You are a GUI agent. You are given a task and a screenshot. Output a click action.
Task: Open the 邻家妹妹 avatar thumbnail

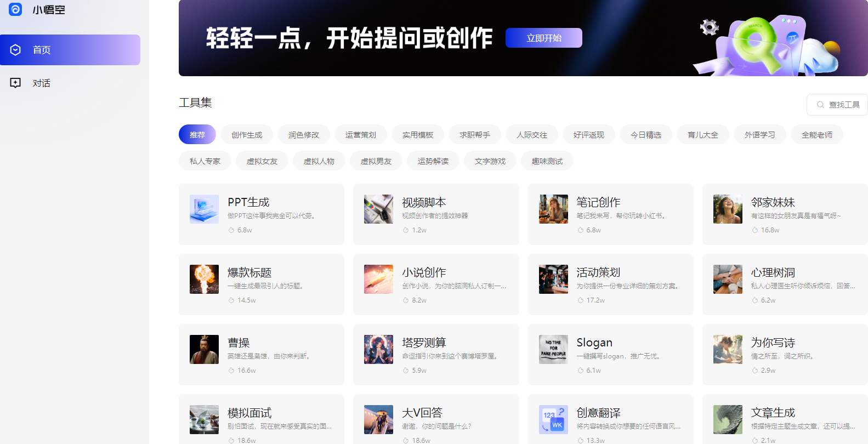pos(728,209)
